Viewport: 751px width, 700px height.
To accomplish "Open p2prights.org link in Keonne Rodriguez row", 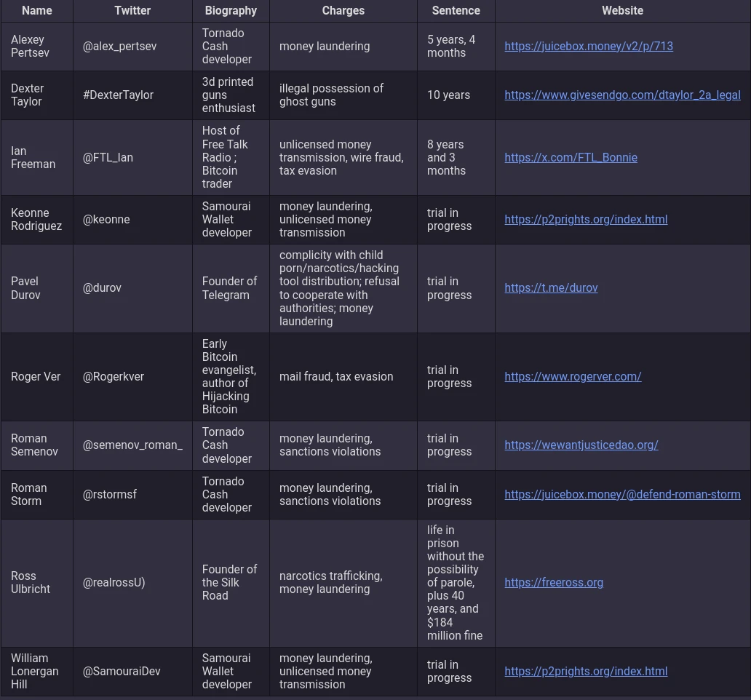I will coord(585,220).
